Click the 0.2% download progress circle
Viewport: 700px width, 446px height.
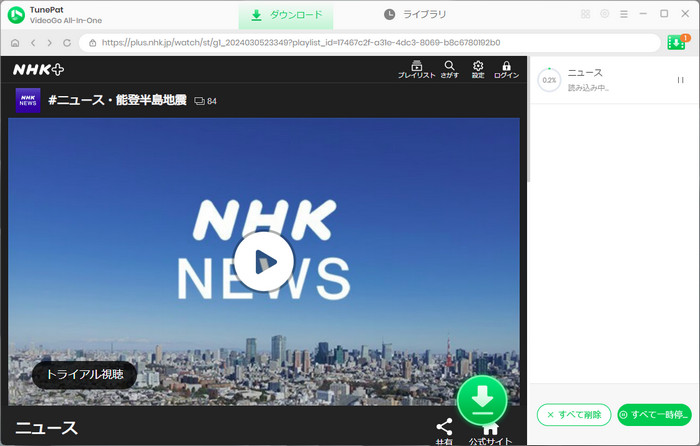click(x=549, y=80)
